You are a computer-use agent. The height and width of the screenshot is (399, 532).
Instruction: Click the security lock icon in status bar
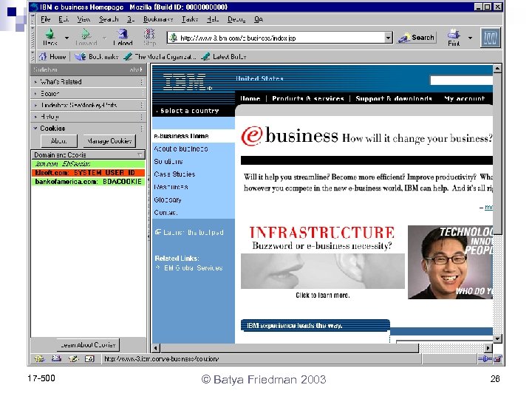[497, 358]
